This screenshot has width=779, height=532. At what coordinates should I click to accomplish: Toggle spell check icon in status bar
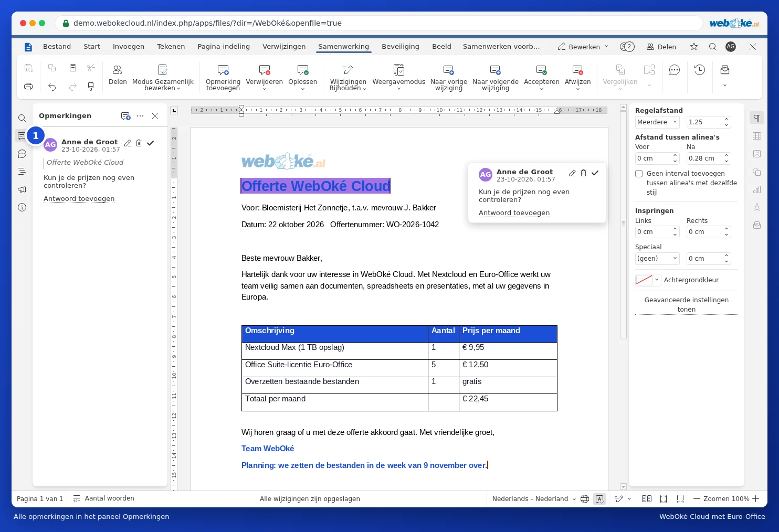tap(599, 499)
